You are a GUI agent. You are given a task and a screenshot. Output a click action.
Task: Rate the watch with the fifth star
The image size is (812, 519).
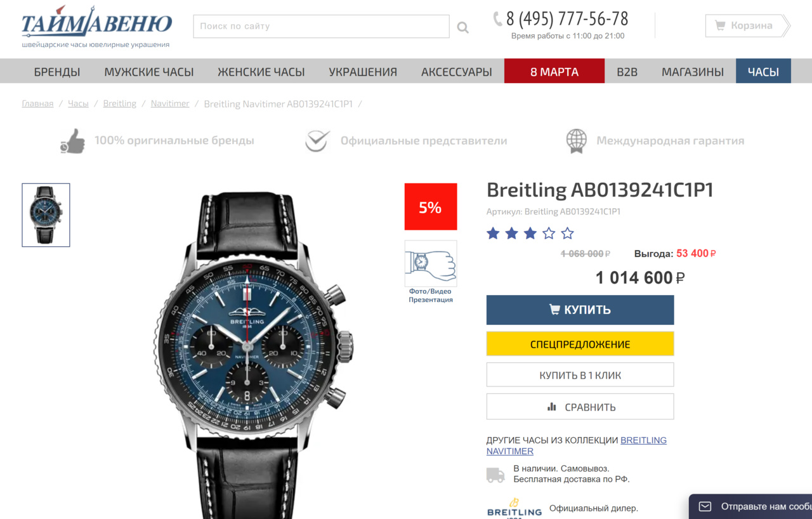(x=568, y=233)
